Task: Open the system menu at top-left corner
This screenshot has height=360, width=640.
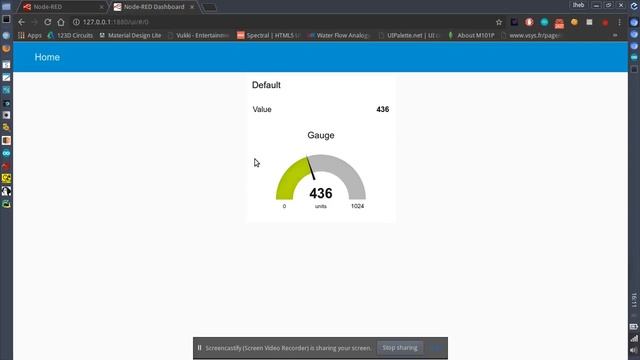Action: [x=6, y=6]
